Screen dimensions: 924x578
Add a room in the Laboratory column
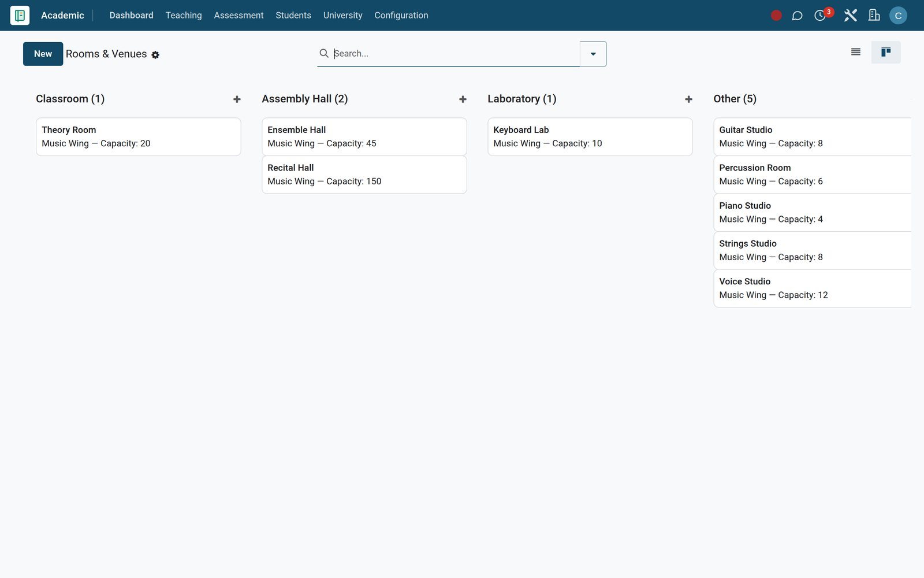[688, 99]
